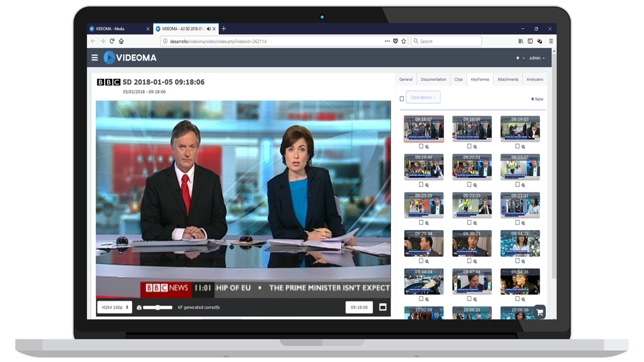
Task: Select checkbox under 09:19:03 keyframe
Action: [518, 146]
